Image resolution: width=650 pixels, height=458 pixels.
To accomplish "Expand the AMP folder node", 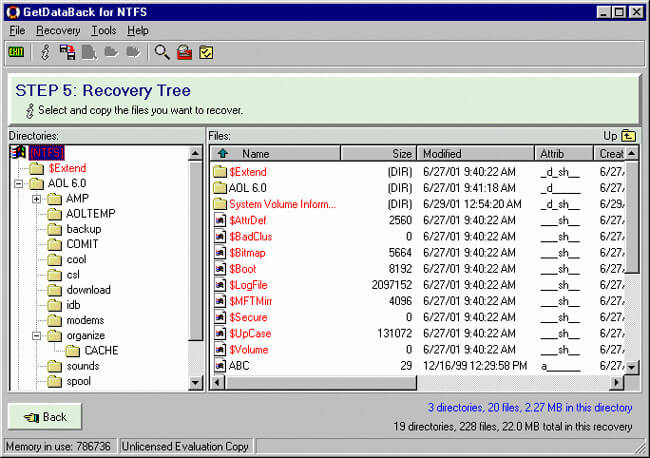I will [x=36, y=199].
